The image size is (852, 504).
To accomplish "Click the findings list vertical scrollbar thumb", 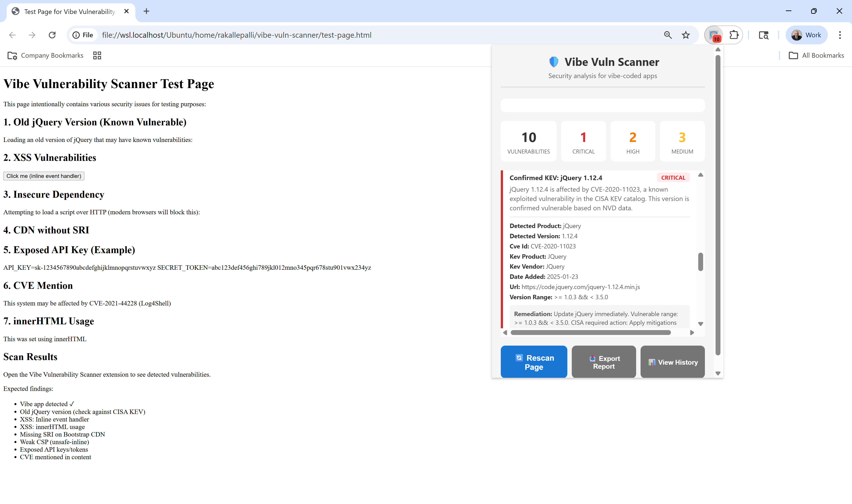I will pos(700,262).
